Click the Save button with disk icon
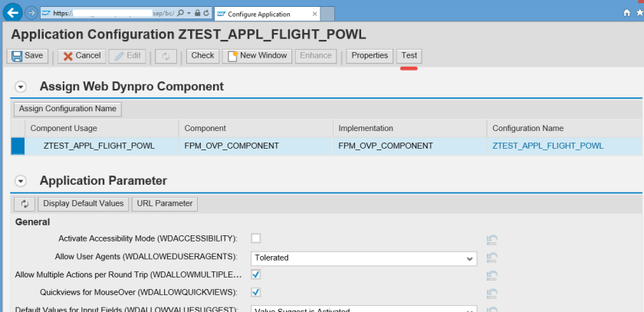The width and height of the screenshot is (644, 312). 28,56
